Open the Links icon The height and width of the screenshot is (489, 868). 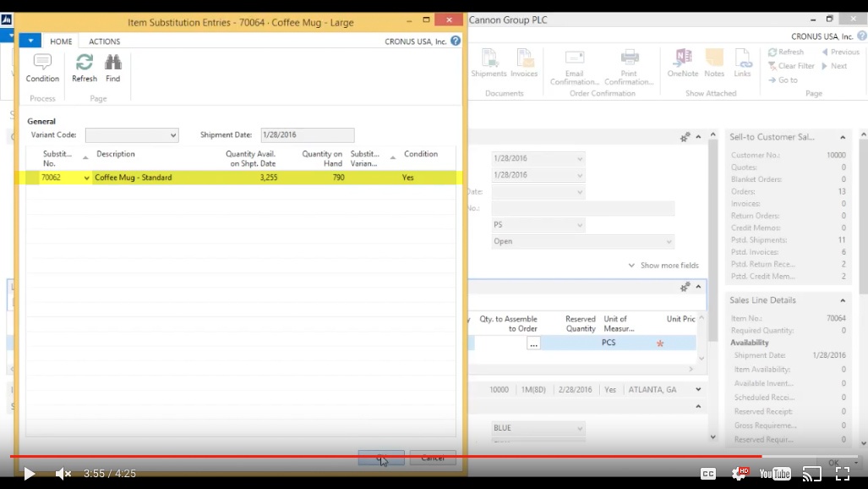(742, 58)
